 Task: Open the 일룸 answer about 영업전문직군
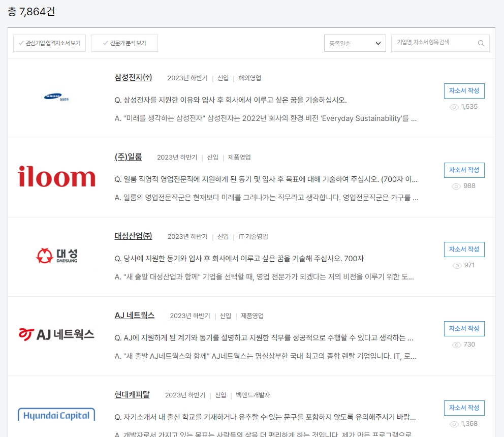point(266,198)
